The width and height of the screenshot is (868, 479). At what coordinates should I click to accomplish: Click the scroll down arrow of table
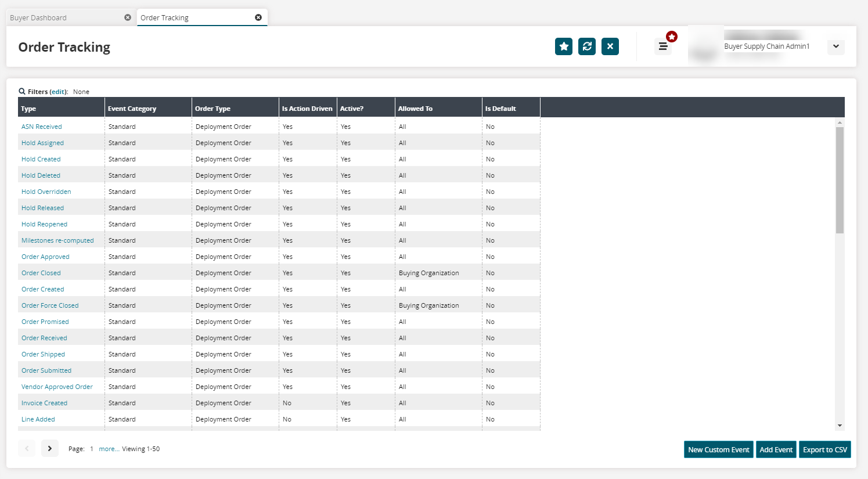[x=840, y=426]
